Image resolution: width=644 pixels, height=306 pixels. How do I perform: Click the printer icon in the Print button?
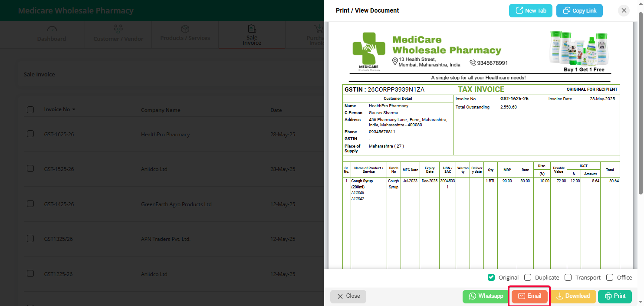click(x=608, y=296)
